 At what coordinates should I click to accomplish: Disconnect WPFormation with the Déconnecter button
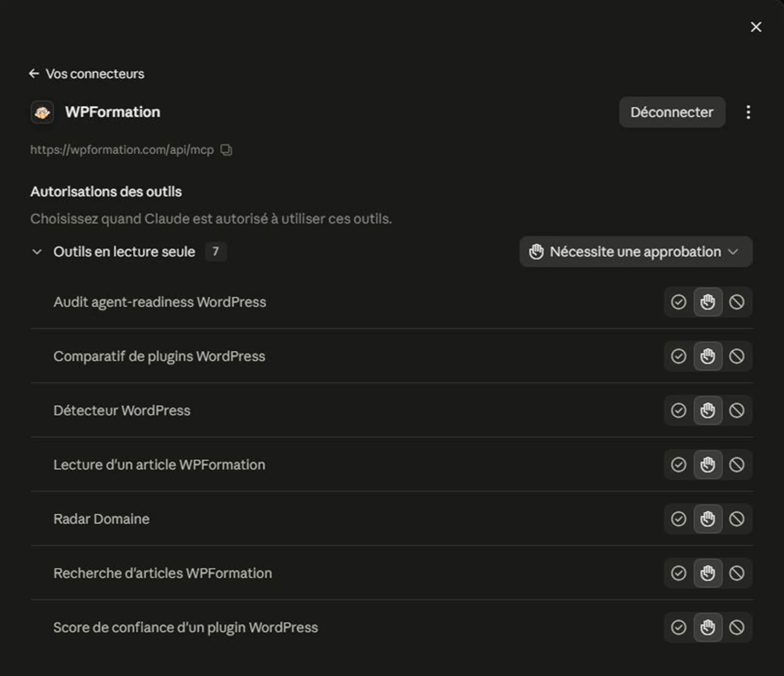(x=672, y=112)
